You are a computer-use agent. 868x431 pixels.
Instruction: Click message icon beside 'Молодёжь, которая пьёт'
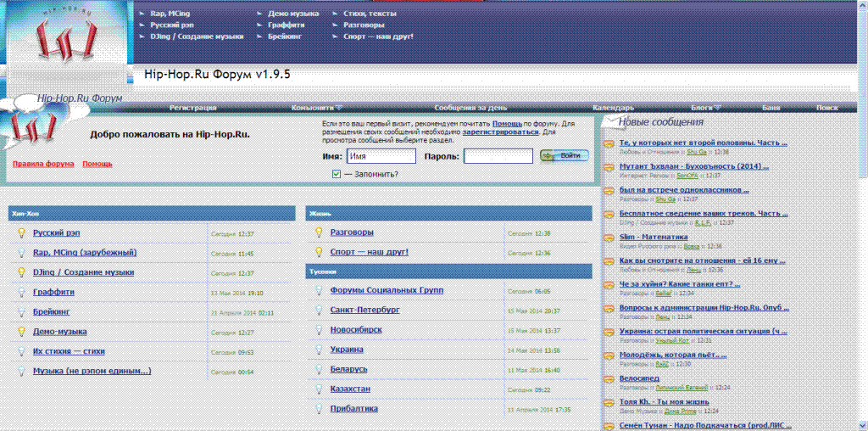[x=609, y=355]
